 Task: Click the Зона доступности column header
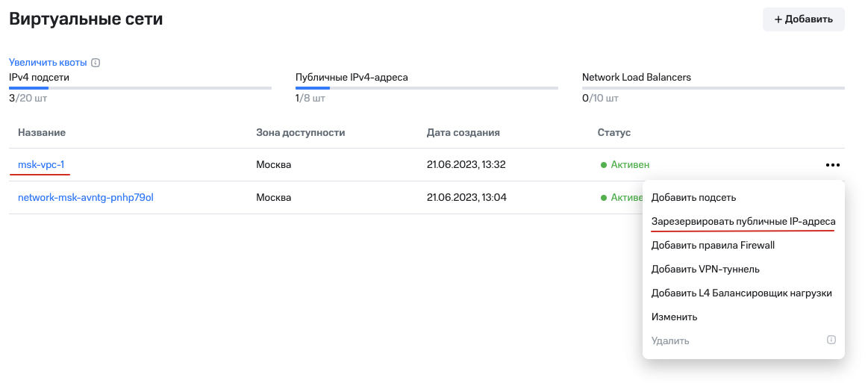(300, 133)
